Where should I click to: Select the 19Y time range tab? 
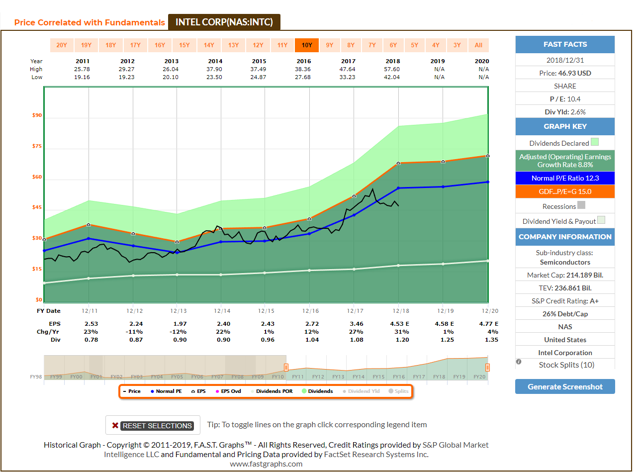click(x=86, y=45)
